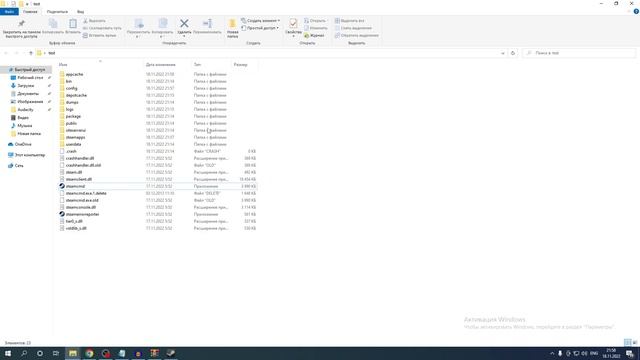
Task: Switch to the Home (Главная) ribbon tab
Action: point(30,12)
